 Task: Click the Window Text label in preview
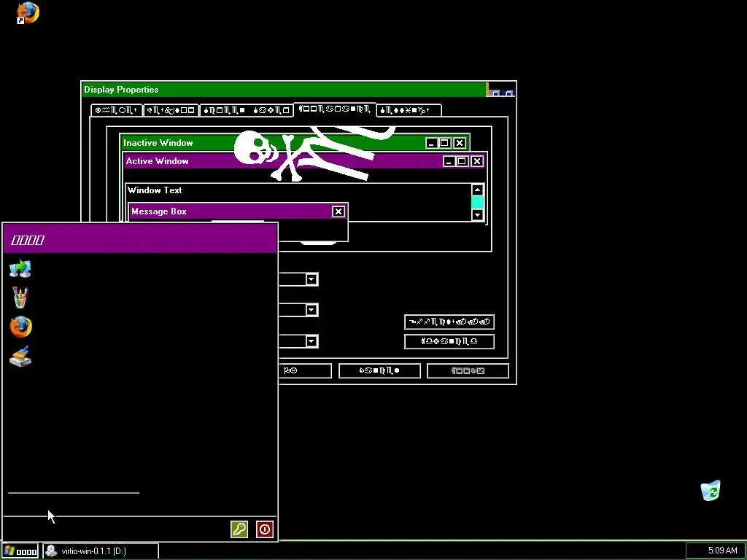[x=155, y=190]
